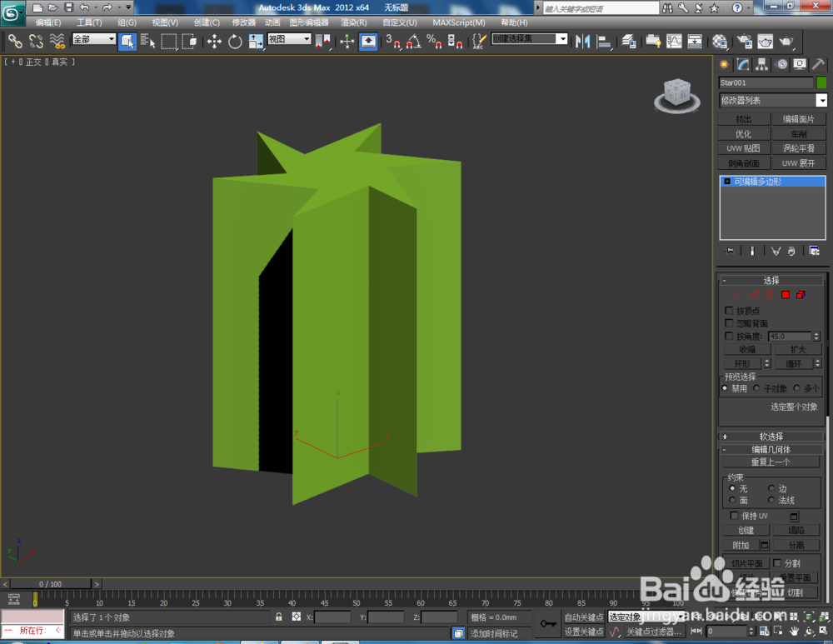The height and width of the screenshot is (644, 833).
Task: Select Element sub-object level
Action: coord(801,295)
